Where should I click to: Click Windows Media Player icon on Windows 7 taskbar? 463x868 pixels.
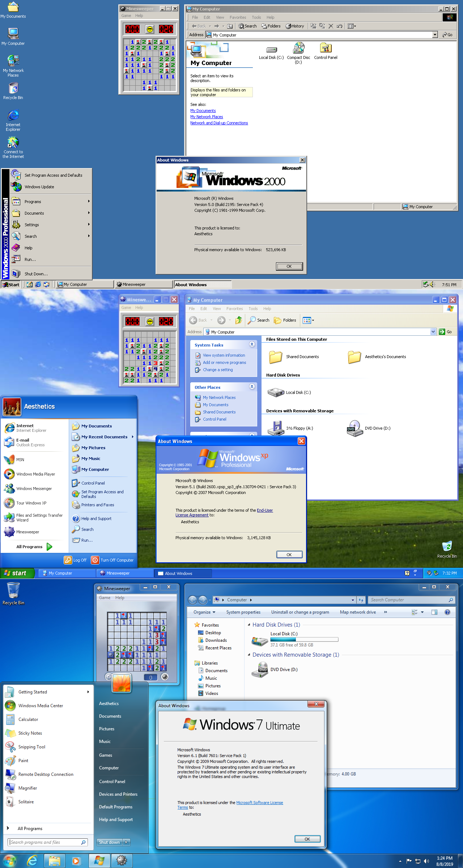pyautogui.click(x=76, y=861)
